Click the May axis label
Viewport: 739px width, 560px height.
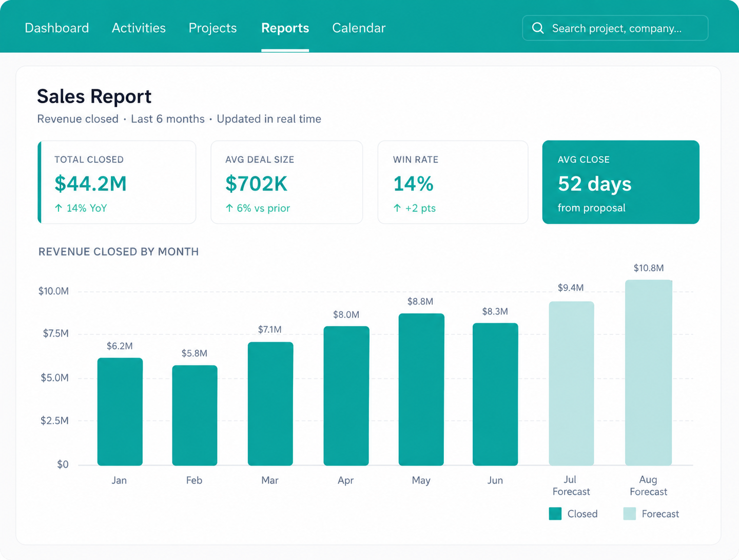tap(421, 481)
